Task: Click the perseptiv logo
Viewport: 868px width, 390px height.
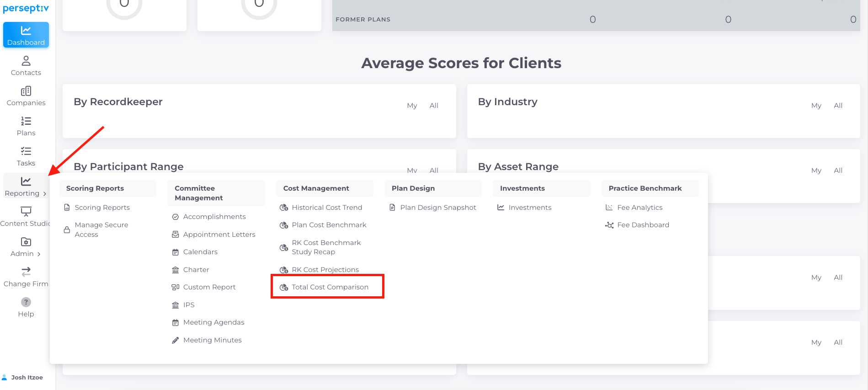Action: coord(26,8)
